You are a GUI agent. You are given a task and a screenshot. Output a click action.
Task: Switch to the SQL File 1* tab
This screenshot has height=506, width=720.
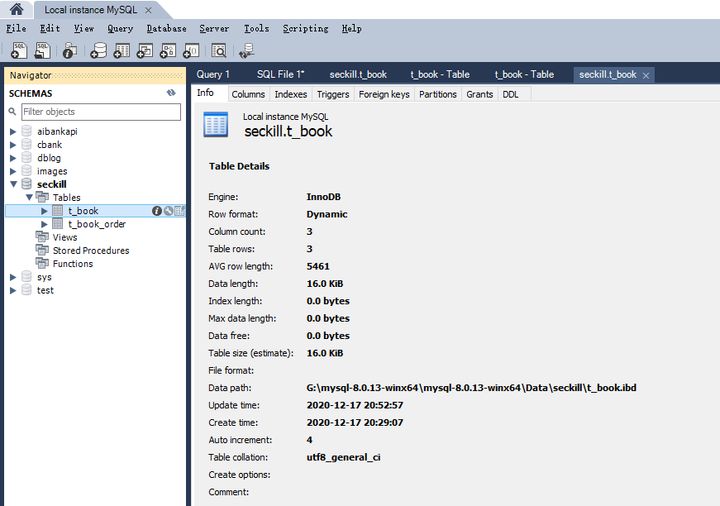coord(281,74)
